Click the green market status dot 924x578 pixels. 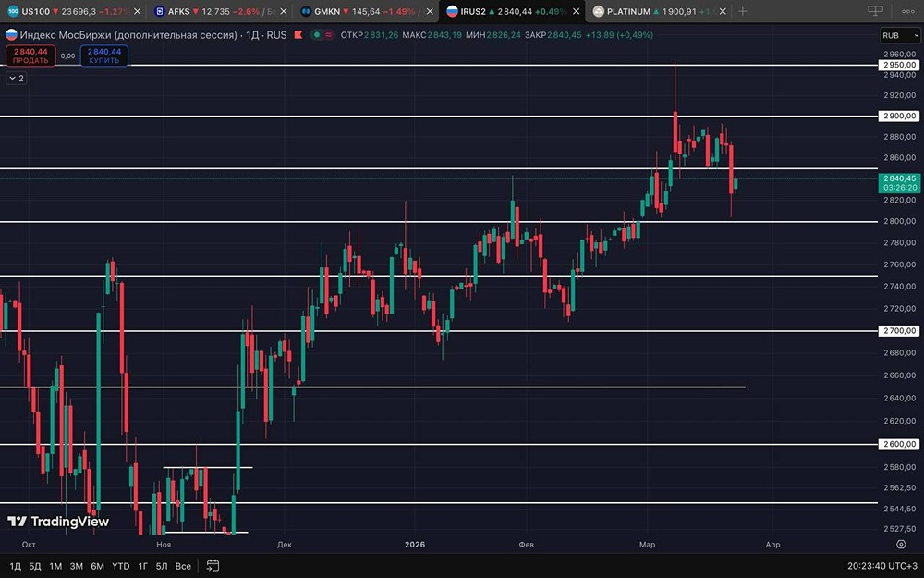[x=317, y=34]
